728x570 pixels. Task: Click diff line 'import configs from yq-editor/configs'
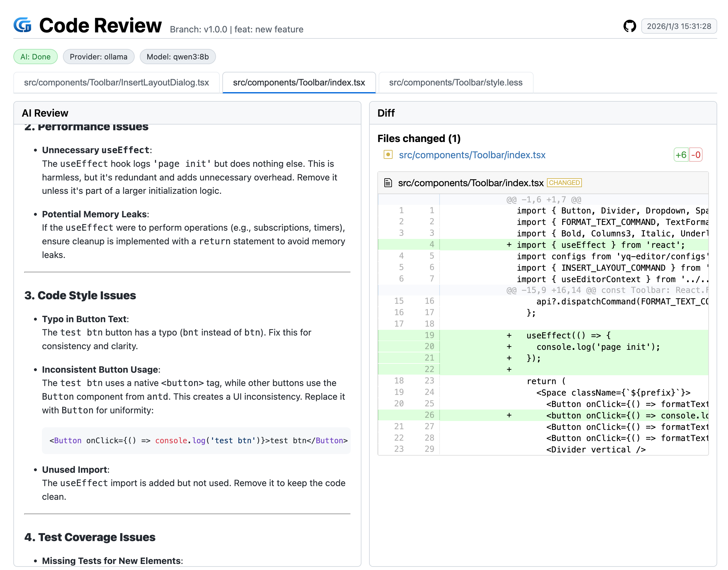543,256
